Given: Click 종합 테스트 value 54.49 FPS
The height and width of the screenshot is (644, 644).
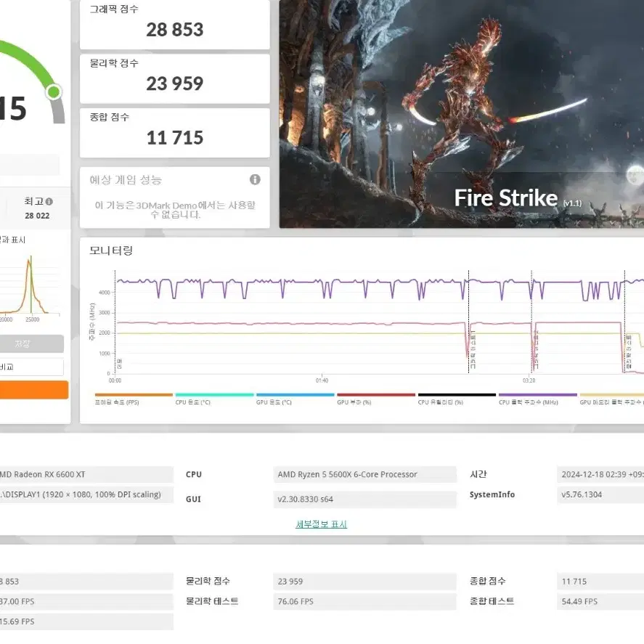Looking at the screenshot, I should pos(600,601).
